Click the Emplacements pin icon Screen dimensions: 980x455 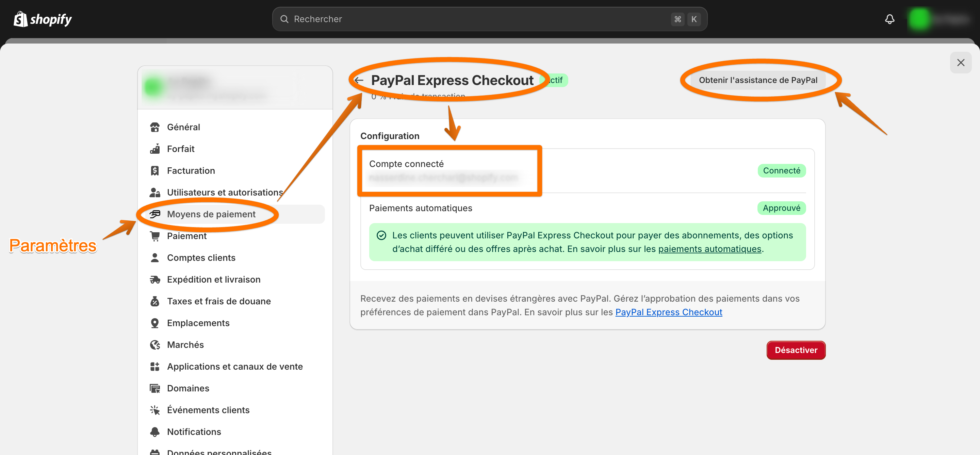tap(155, 323)
